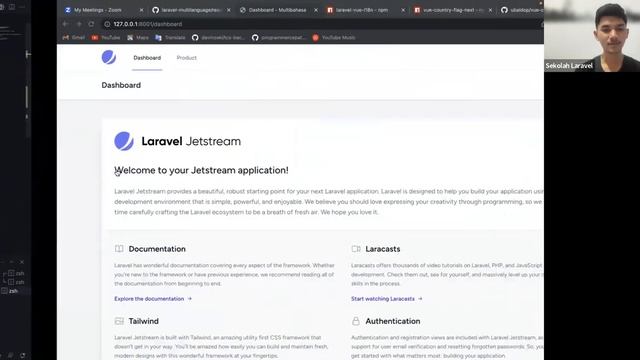Click the Laracasts camera icon
The height and width of the screenshot is (360, 640).
pos(356,249)
